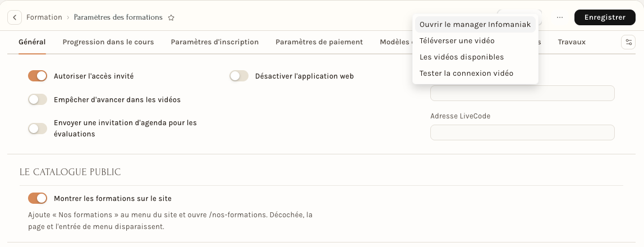Open the tab settings sliders icon
644x247 pixels.
pos(628,42)
